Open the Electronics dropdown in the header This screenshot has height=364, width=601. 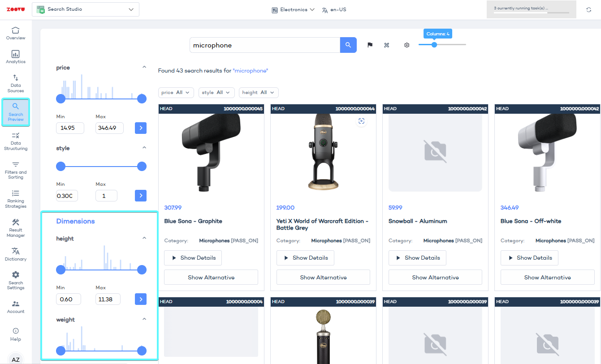293,9
